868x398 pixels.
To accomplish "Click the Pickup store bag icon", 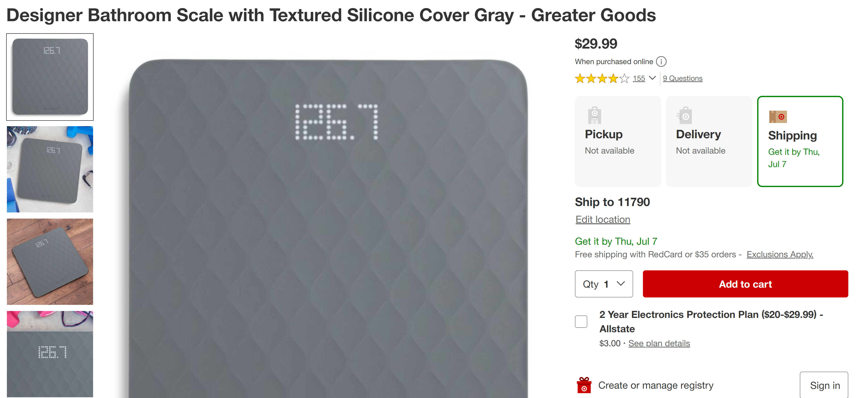I will point(594,115).
